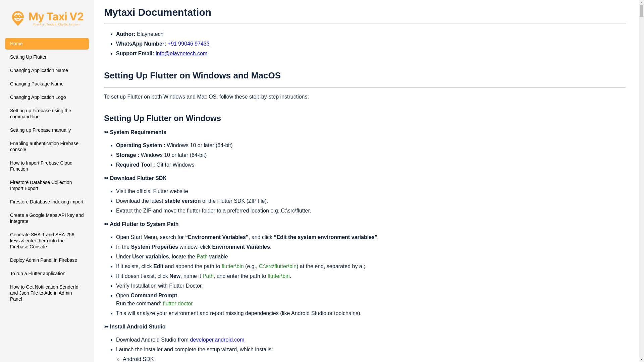Open Setting Up Flutter section

click(x=47, y=57)
